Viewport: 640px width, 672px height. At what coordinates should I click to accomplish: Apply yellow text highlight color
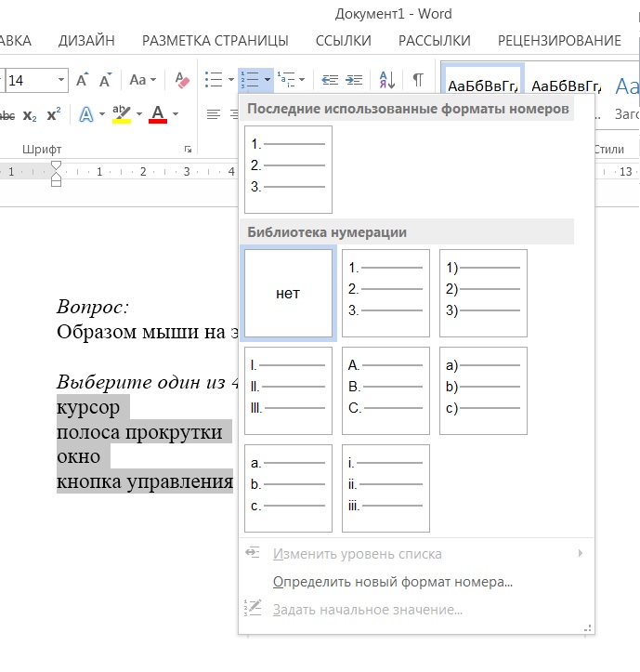(121, 114)
